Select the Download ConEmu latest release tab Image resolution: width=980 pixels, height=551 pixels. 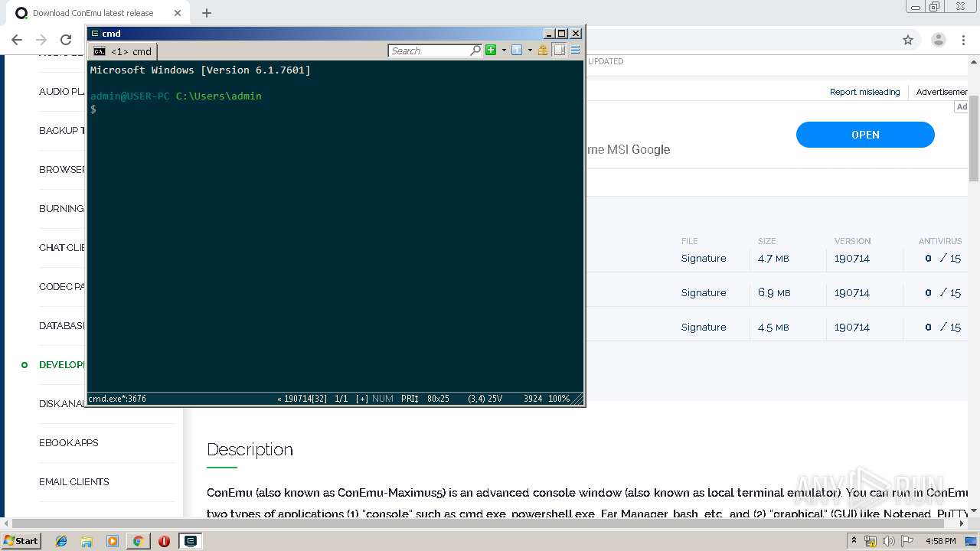(97, 13)
